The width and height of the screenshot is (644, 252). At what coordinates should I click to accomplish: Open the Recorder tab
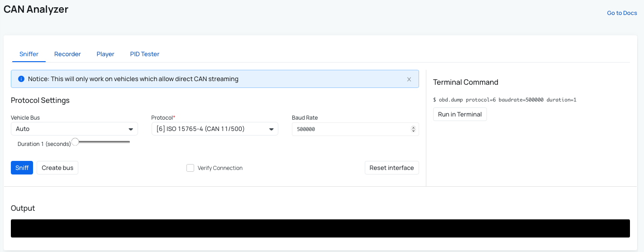tap(67, 54)
